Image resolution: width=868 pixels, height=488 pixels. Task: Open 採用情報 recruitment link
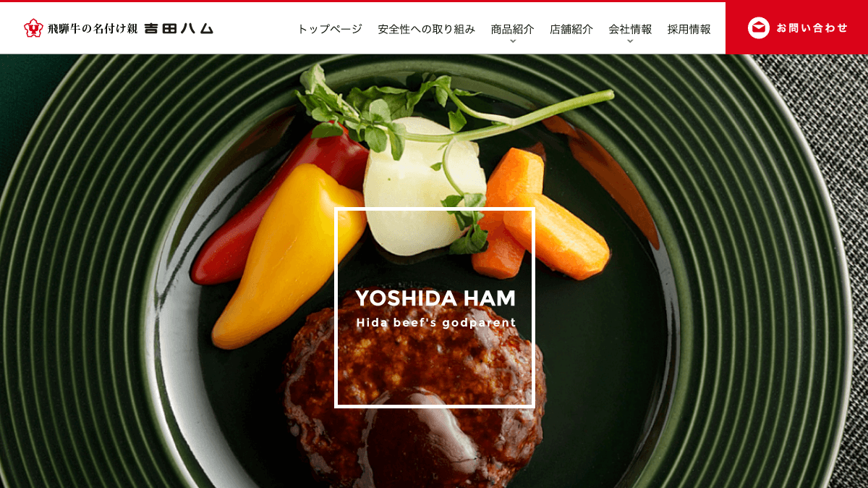(689, 29)
